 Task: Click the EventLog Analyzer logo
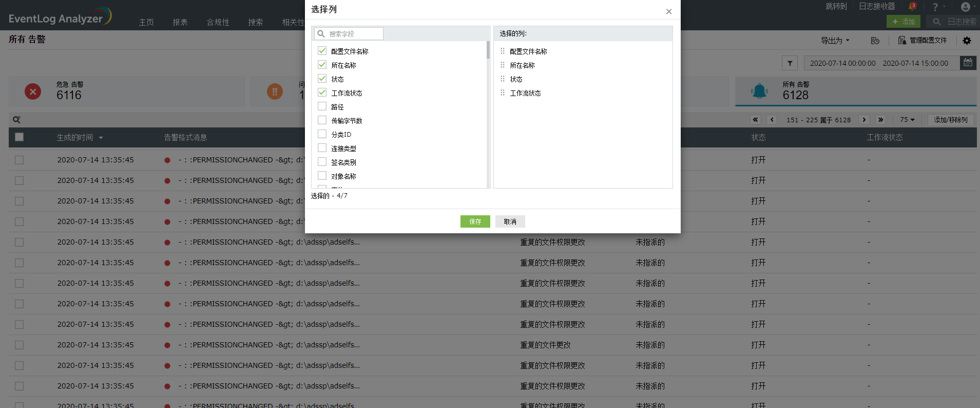pos(60,16)
